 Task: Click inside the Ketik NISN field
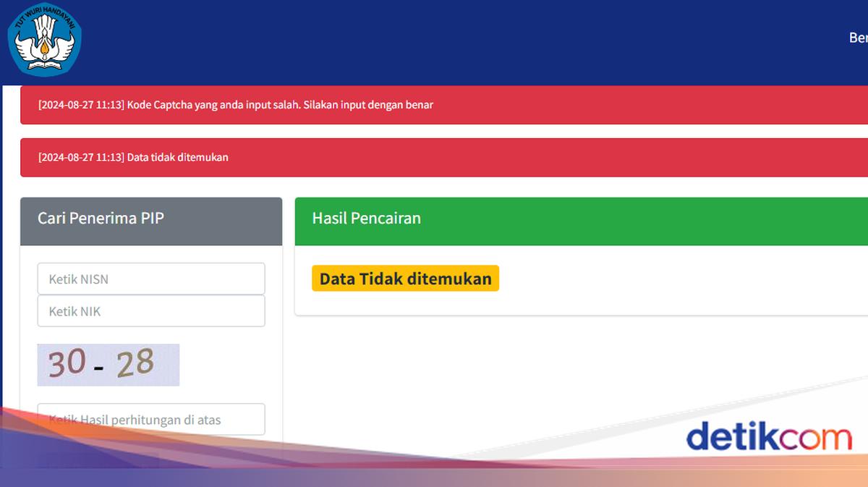pyautogui.click(x=150, y=279)
